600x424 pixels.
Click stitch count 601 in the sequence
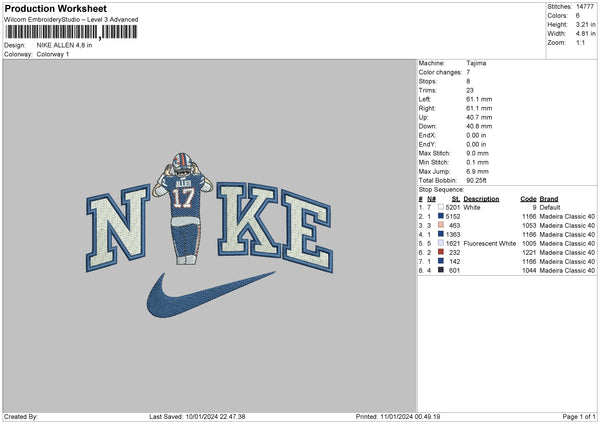point(455,270)
